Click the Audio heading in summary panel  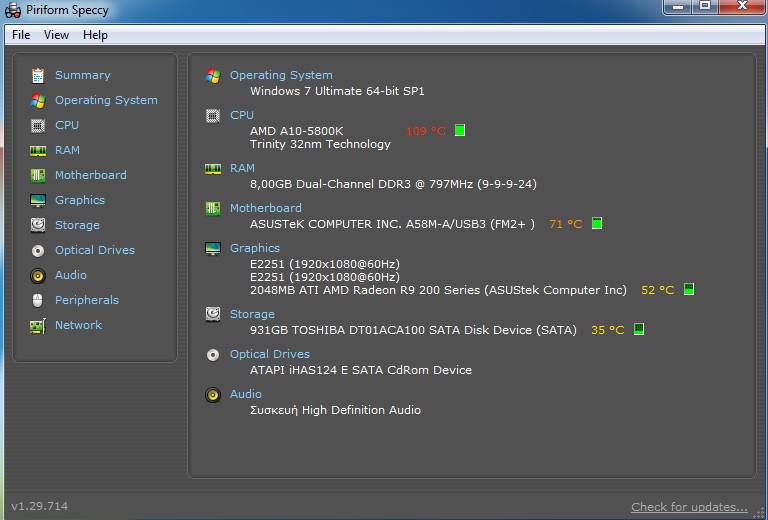coord(246,394)
